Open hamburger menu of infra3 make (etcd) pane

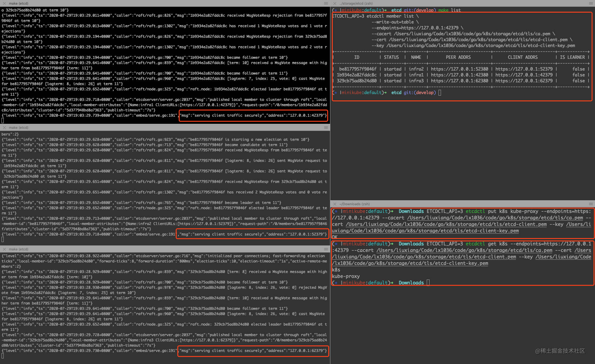(x=326, y=249)
